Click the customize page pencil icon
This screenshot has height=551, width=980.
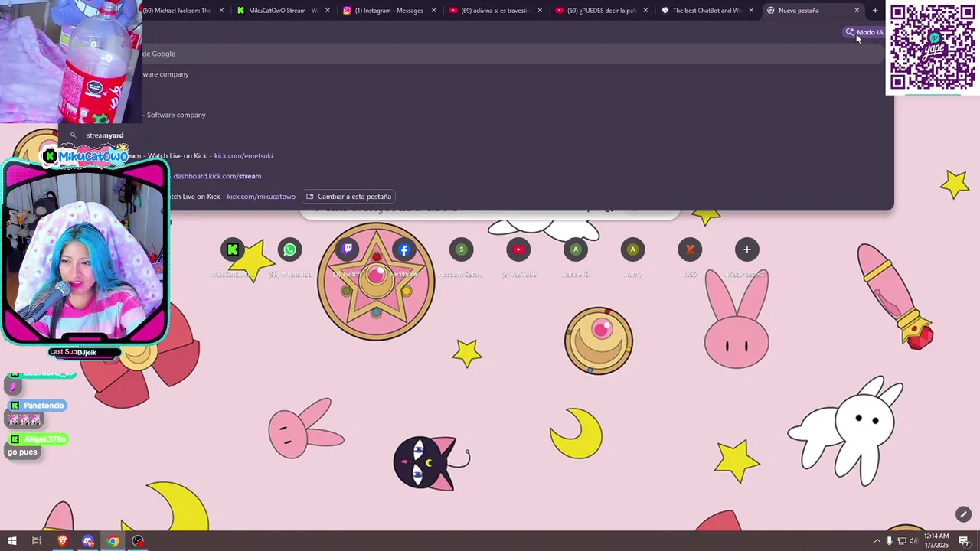(963, 514)
